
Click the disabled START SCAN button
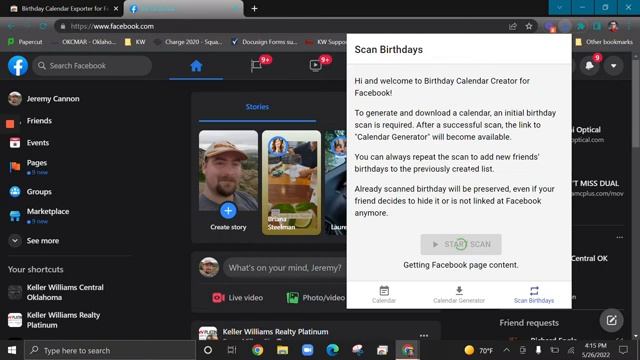(461, 244)
